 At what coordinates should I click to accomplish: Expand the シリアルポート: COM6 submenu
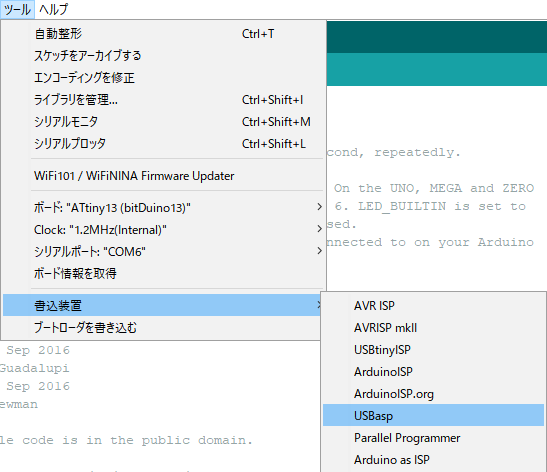coord(164,252)
